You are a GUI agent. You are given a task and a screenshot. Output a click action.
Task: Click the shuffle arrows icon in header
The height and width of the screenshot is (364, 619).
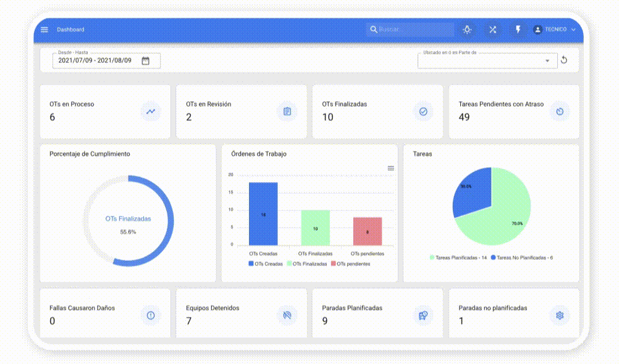tap(492, 30)
